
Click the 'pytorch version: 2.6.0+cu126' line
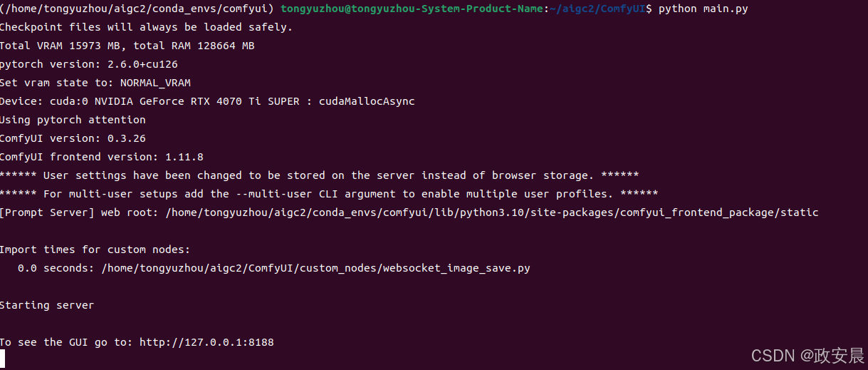coord(88,64)
